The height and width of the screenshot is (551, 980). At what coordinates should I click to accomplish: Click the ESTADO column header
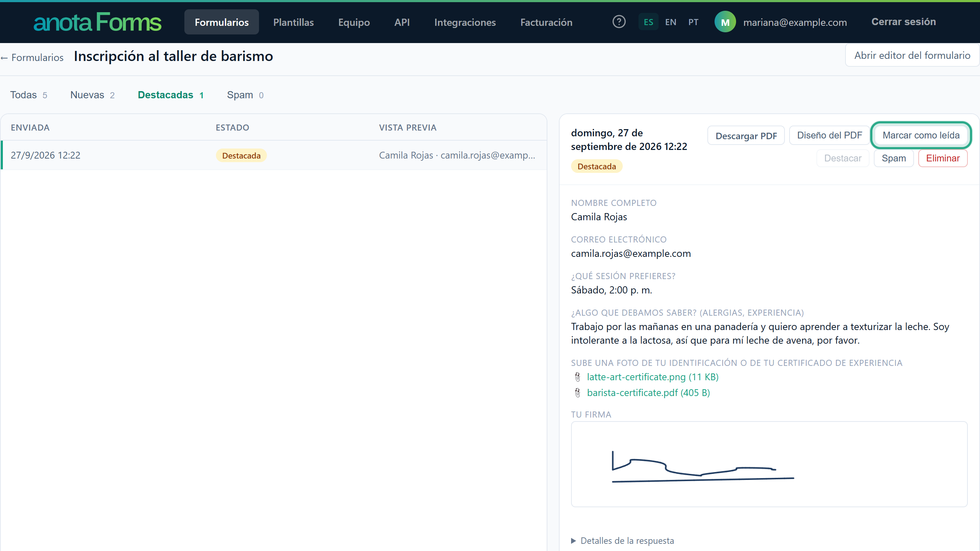pyautogui.click(x=232, y=127)
